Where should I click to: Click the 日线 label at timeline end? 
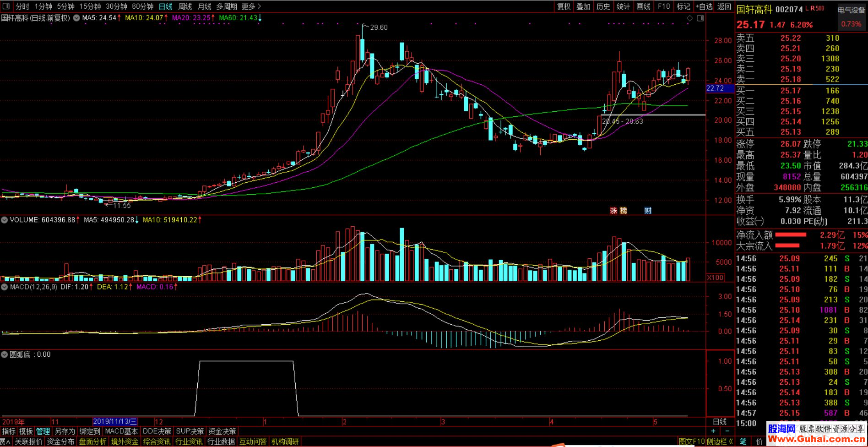coord(720,421)
